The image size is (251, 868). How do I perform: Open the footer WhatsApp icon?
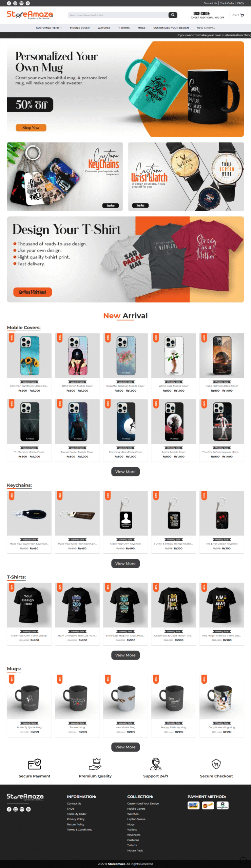28,809
